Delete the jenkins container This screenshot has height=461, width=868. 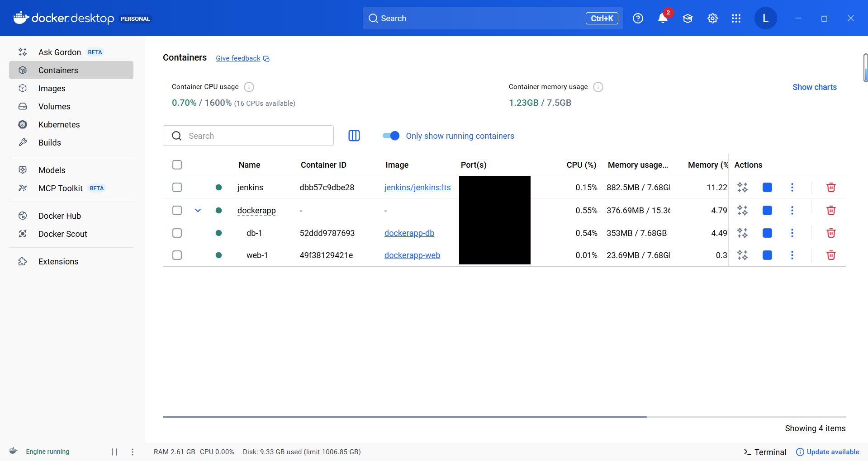tap(831, 187)
